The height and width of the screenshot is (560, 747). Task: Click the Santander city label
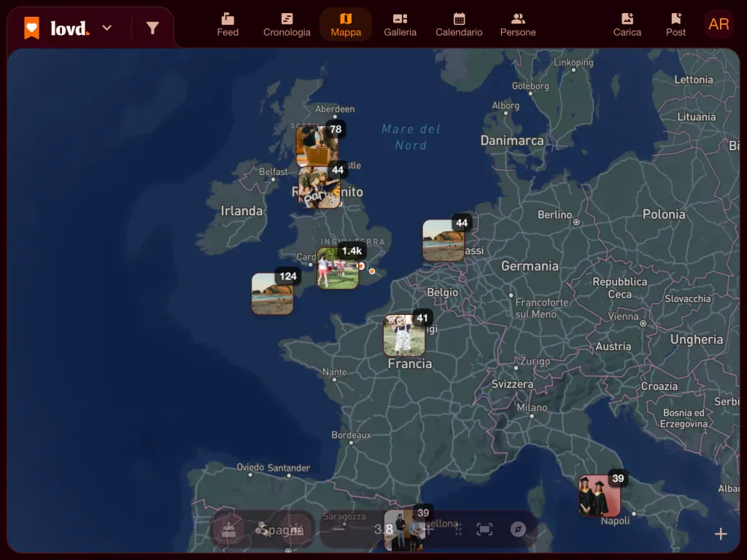point(289,467)
